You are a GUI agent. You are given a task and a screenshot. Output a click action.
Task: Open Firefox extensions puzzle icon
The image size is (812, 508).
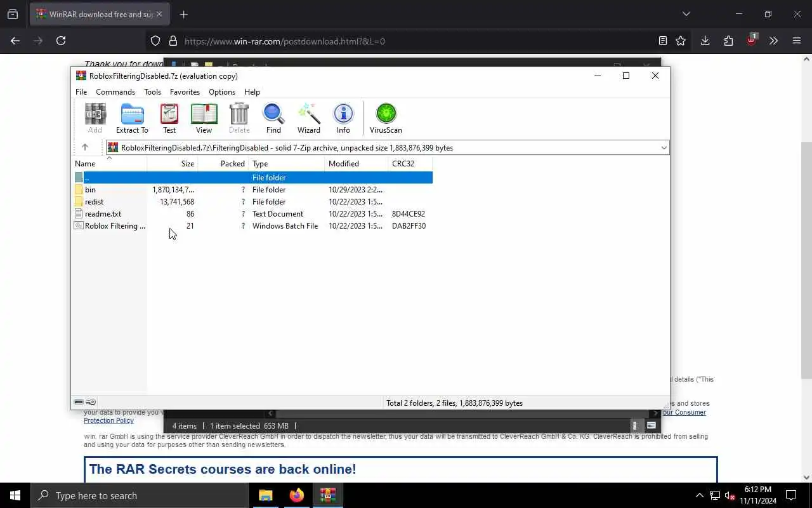coord(728,41)
